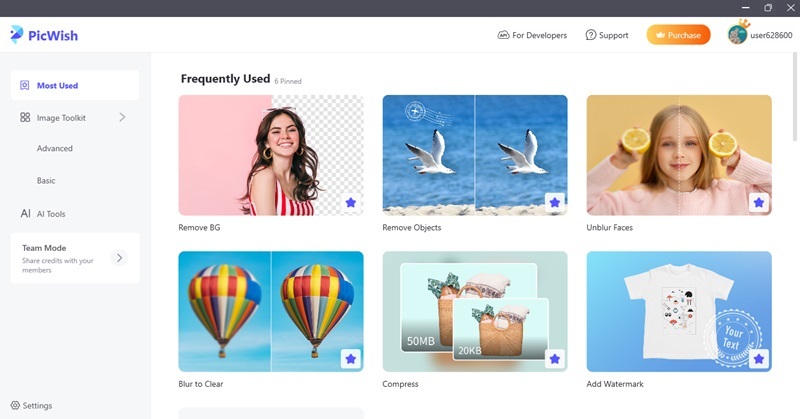This screenshot has height=419, width=800.
Task: Open the Compress tool thumbnail
Action: coord(475,311)
